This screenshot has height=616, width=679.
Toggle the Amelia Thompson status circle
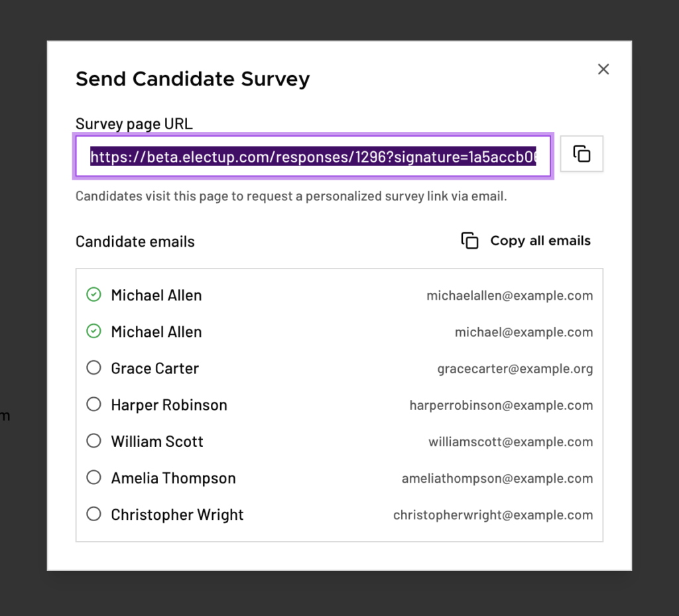tap(94, 477)
